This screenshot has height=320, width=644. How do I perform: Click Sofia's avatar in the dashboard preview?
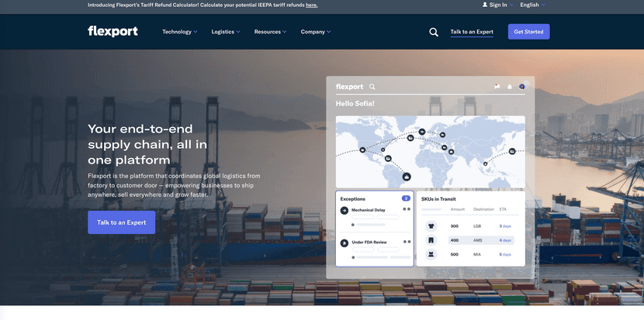[x=522, y=87]
